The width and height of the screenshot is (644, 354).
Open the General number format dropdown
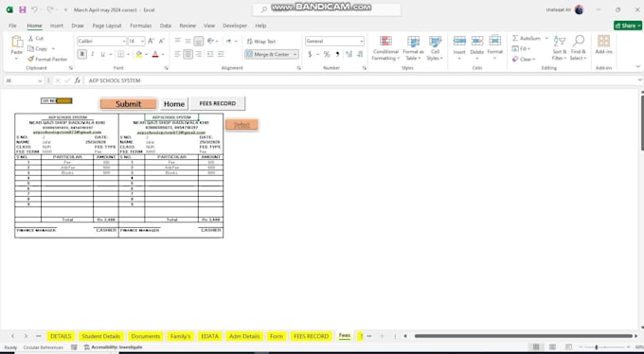click(362, 41)
